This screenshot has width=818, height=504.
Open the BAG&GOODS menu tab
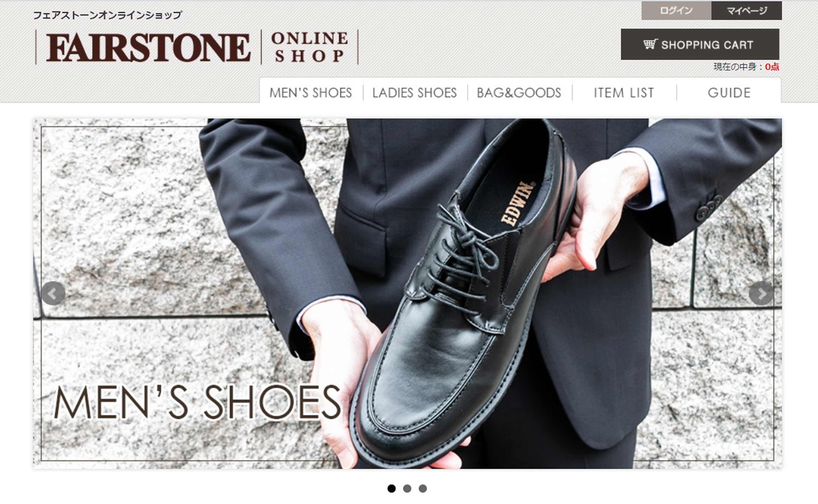pyautogui.click(x=519, y=93)
